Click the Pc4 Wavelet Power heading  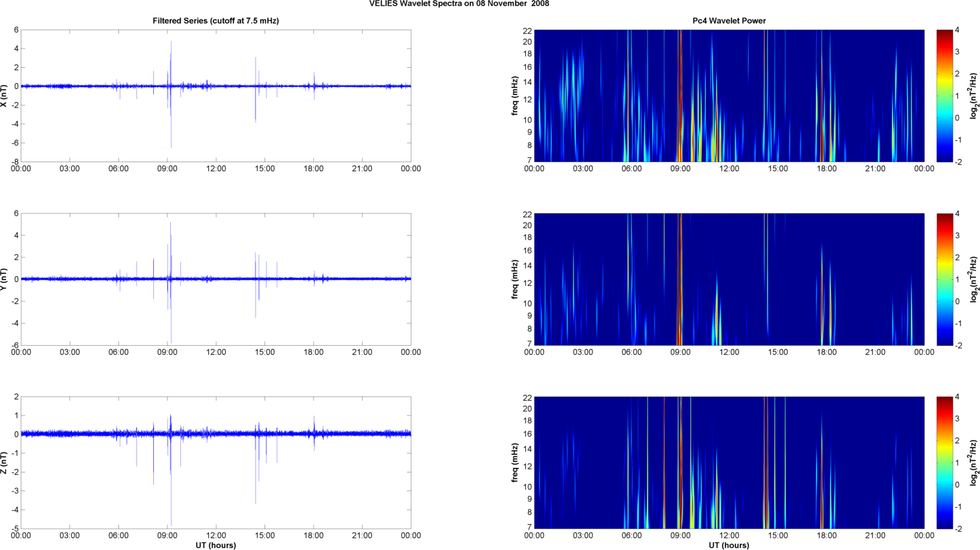point(728,21)
